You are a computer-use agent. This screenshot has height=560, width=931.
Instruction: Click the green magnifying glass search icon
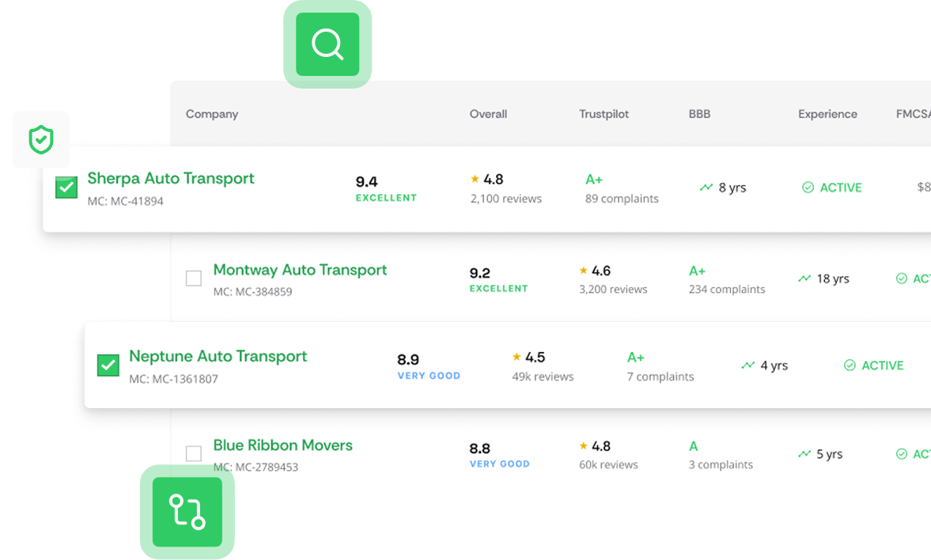[327, 44]
